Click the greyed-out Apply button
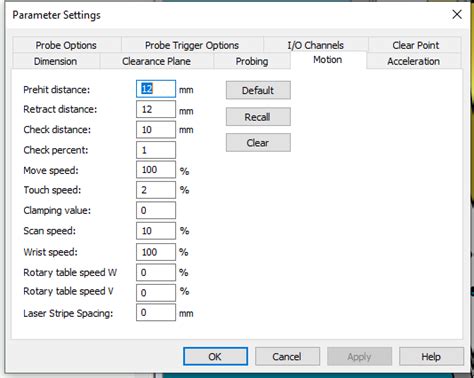 [x=359, y=357]
